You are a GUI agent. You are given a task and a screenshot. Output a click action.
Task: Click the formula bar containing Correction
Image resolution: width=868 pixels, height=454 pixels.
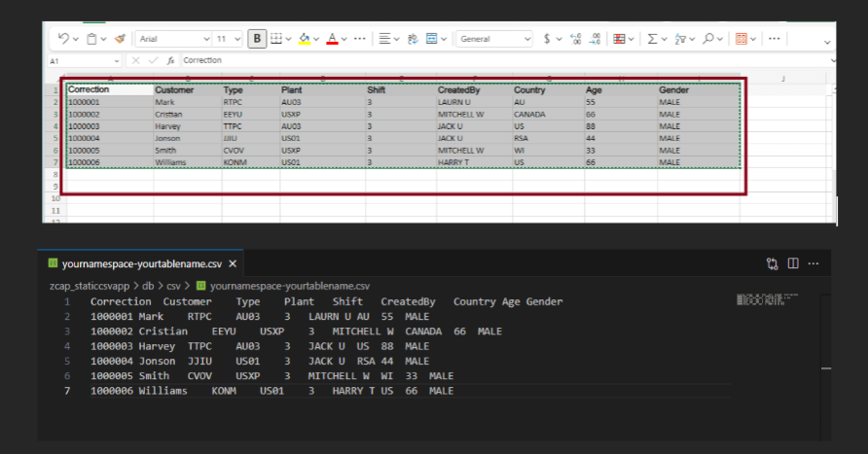tap(504, 60)
